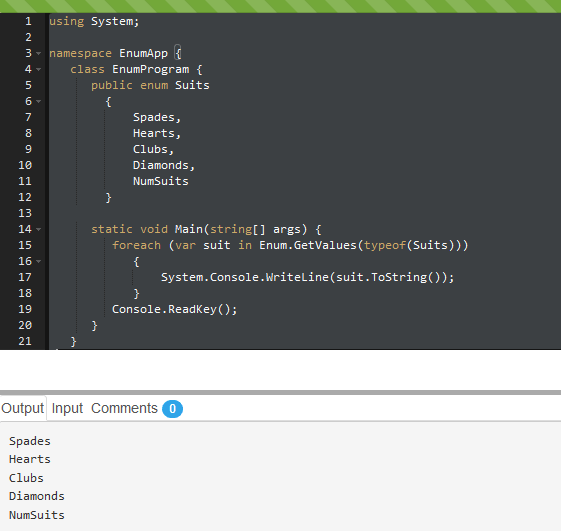Click the gray divider bar above output tabs

pos(280,393)
